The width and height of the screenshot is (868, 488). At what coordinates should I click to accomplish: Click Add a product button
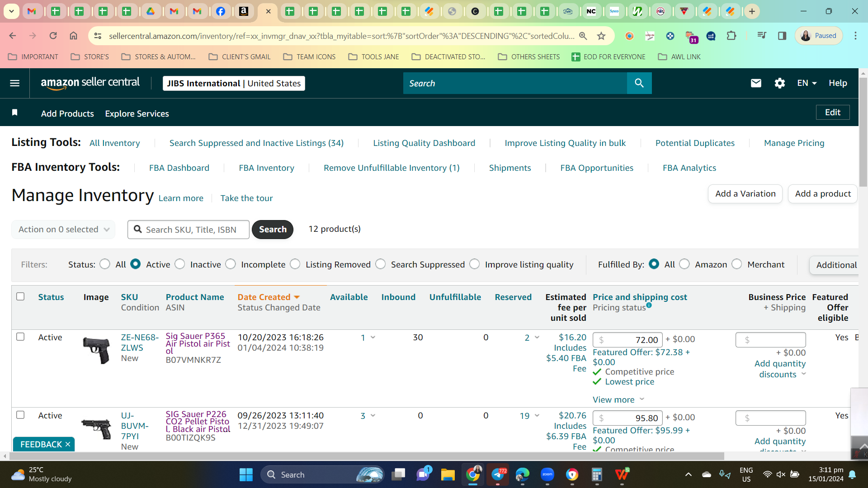coord(822,194)
